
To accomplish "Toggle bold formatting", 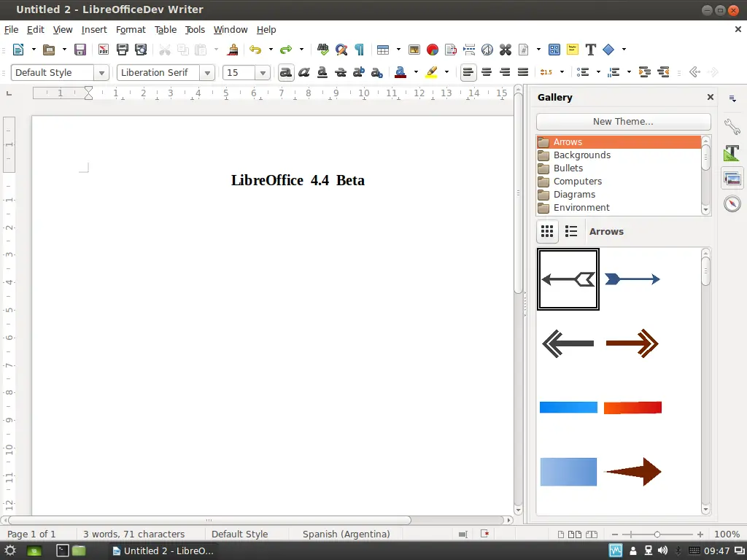I will point(286,72).
